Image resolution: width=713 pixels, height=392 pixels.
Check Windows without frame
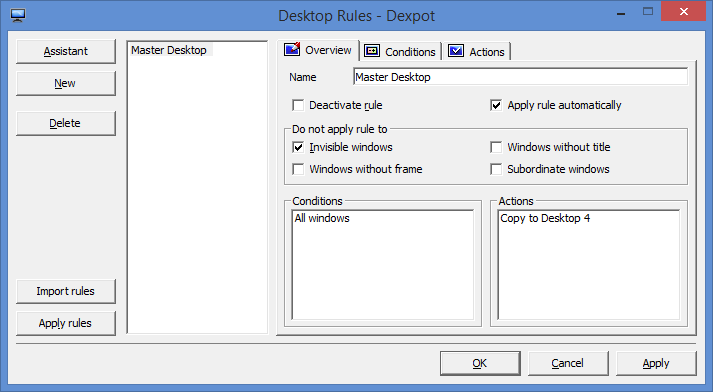click(x=298, y=169)
